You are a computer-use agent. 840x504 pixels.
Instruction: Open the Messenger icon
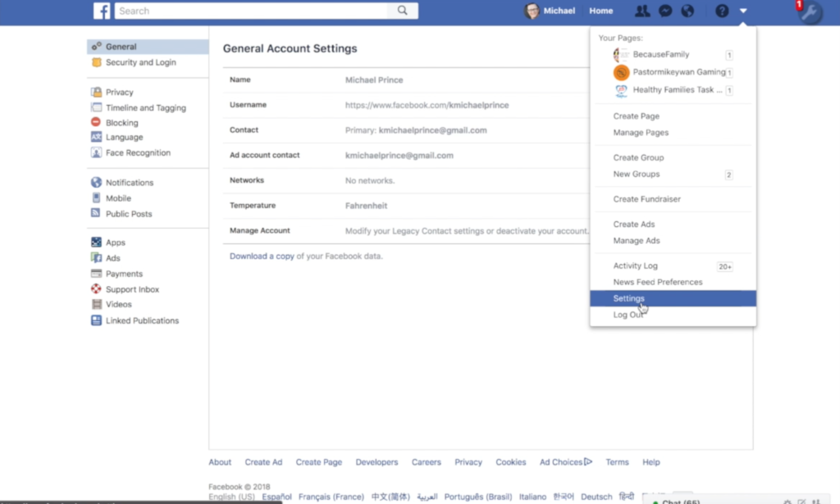pos(666,11)
